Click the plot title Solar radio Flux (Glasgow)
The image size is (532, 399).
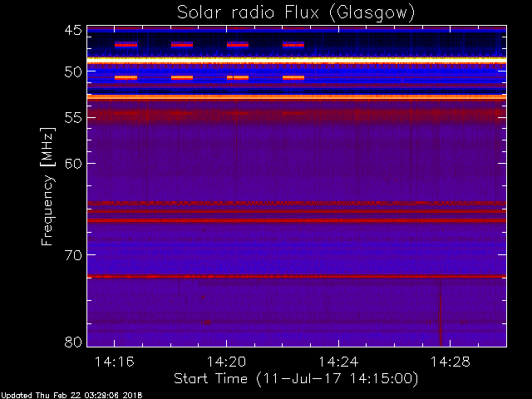[296, 13]
